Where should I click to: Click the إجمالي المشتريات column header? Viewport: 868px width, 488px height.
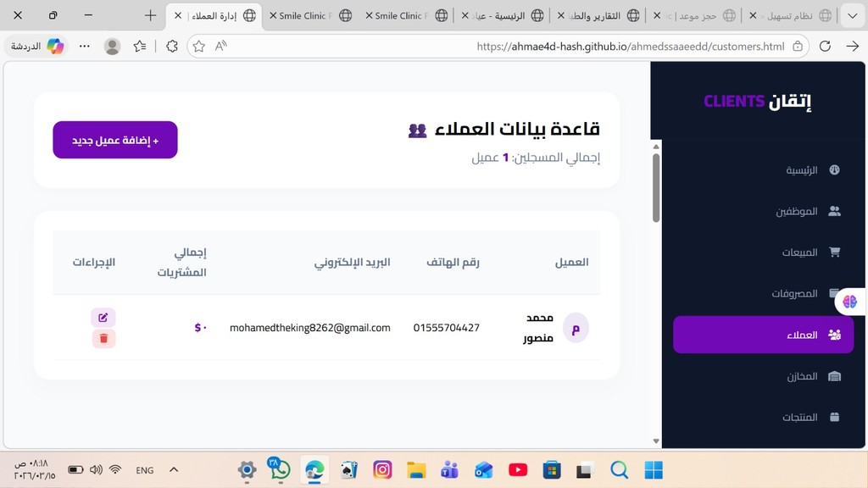click(182, 263)
